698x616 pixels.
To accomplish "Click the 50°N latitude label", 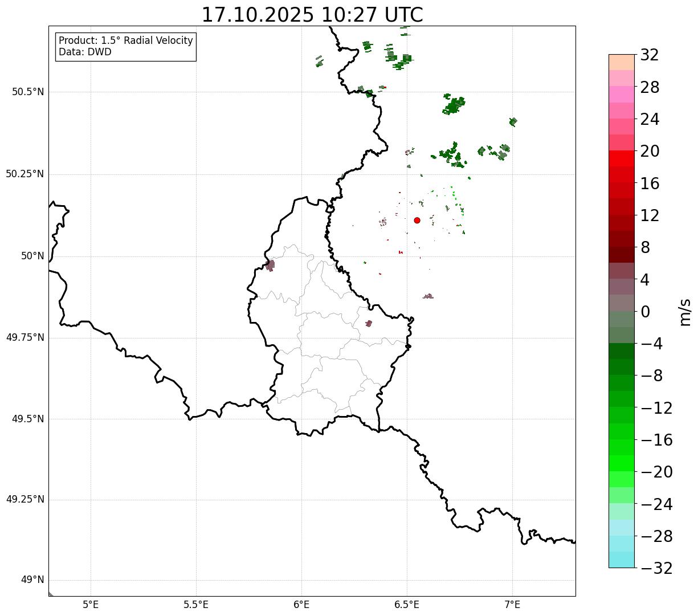I will pyautogui.click(x=32, y=256).
